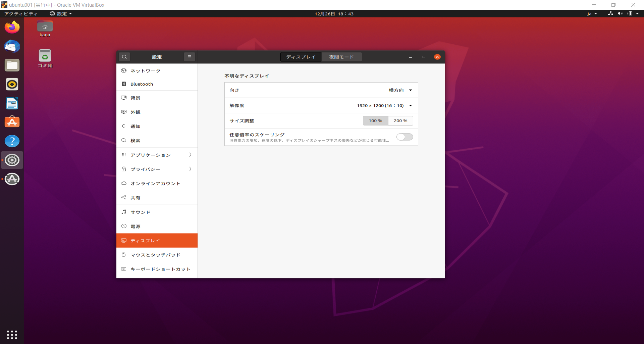
Task: Open the clock 12月26日 18:43 calendar
Action: 334,14
